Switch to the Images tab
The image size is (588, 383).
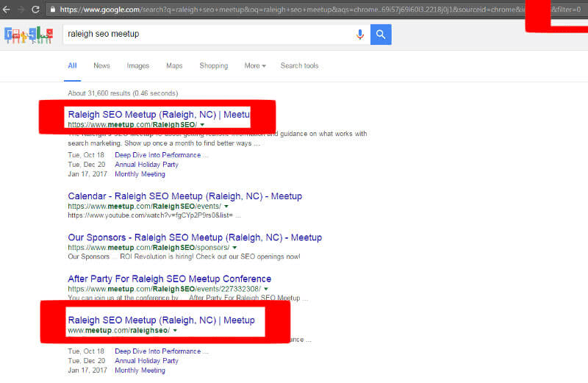[x=137, y=66]
